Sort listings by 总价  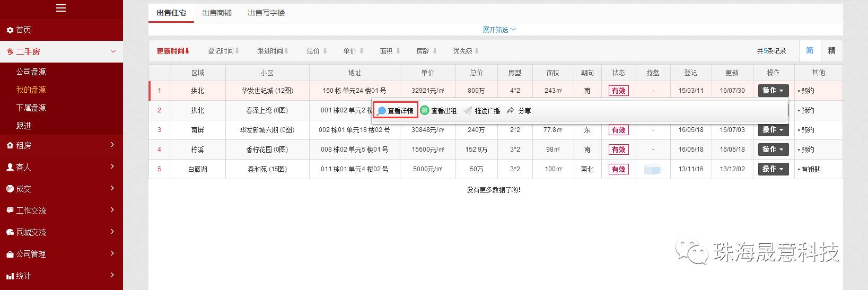[317, 51]
